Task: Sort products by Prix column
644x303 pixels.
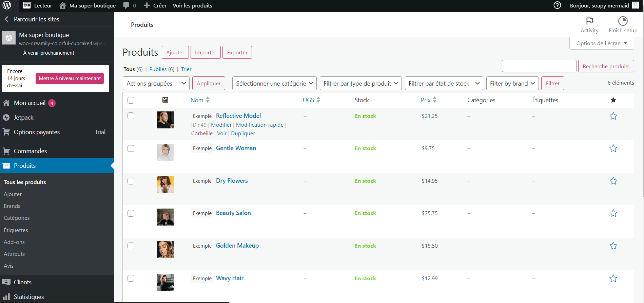Action: click(x=429, y=100)
